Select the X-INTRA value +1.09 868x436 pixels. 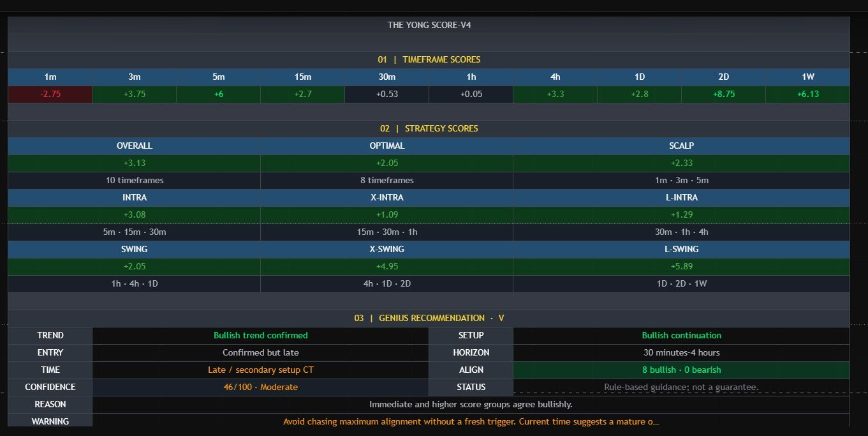pyautogui.click(x=386, y=214)
